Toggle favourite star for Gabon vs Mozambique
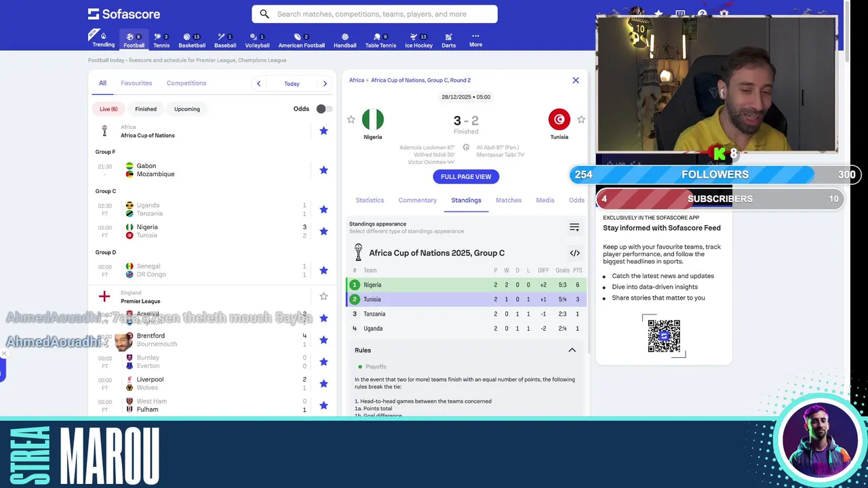The height and width of the screenshot is (488, 868). pos(323,170)
